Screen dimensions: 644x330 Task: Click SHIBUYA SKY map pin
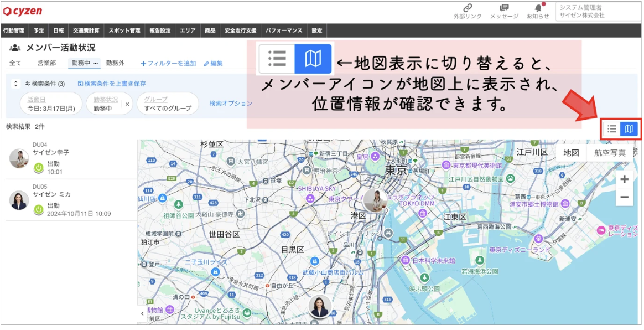click(310, 199)
